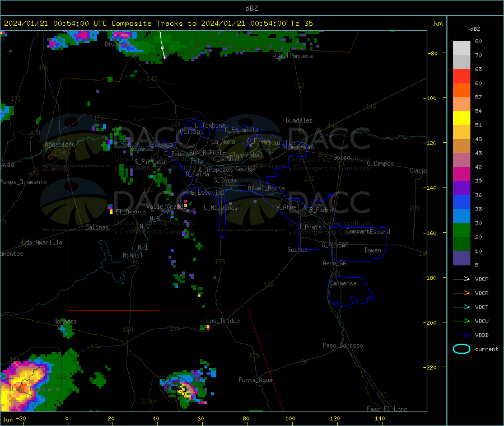Select the light gray 80 dBZ swatch
Image resolution: width=504 pixels, height=426 pixels.
point(461,48)
